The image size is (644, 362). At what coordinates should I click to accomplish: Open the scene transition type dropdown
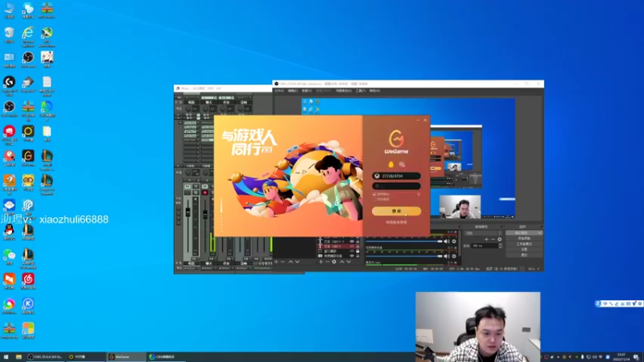coord(483,233)
